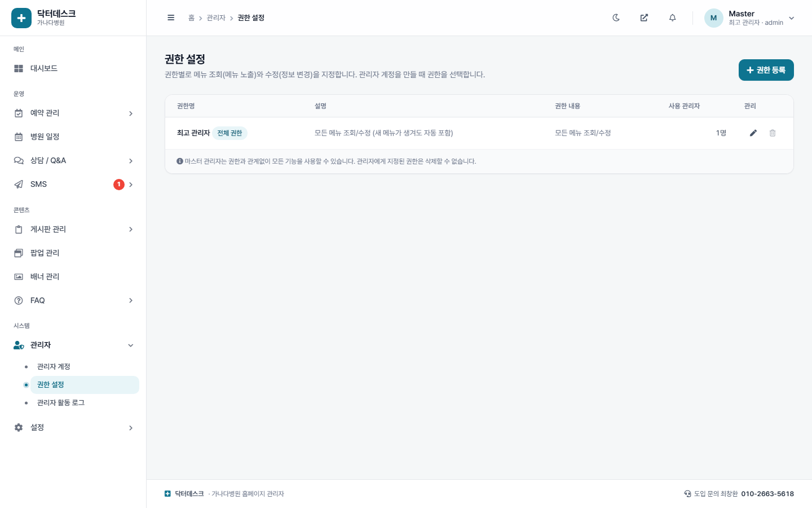Expand the 게시판 관리 chevron
Viewport: 812px width, 508px height.
click(x=131, y=229)
